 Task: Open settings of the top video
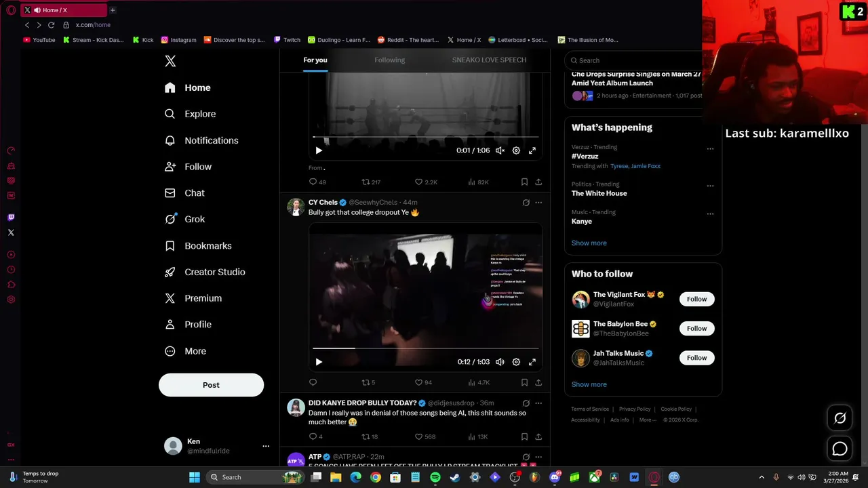coord(516,150)
